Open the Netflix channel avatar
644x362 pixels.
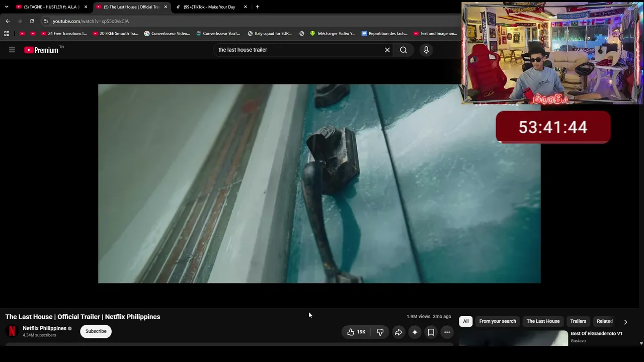tap(12, 331)
